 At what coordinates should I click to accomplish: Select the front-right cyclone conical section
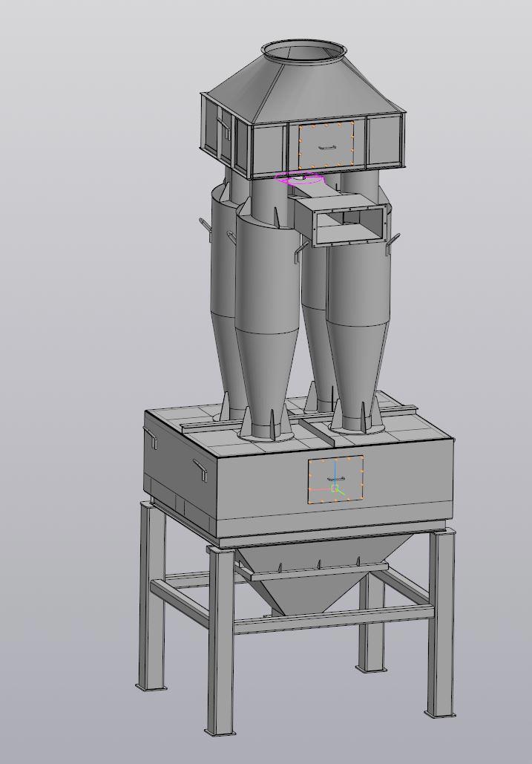click(x=358, y=370)
